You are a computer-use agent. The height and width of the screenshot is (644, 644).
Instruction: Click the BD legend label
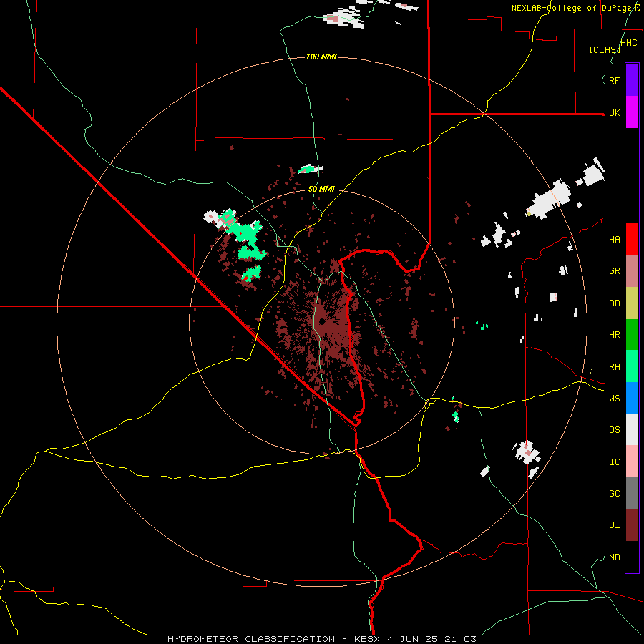tap(615, 303)
